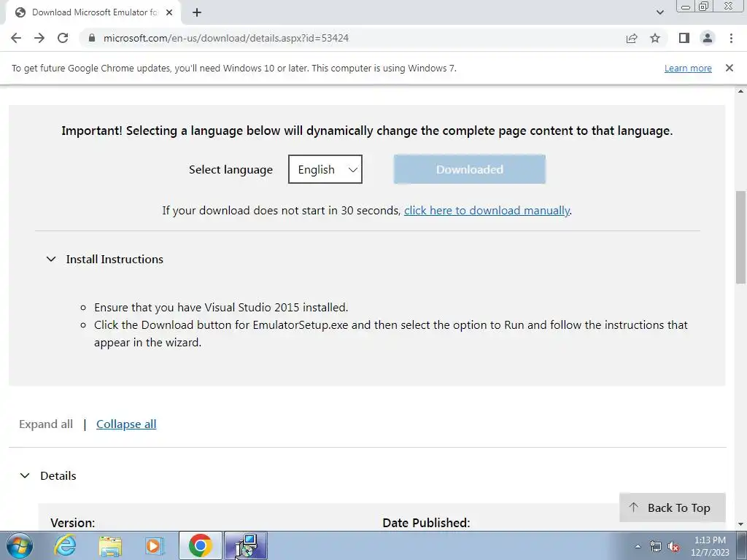
Task: Click the 'Version:' label
Action: click(x=72, y=523)
